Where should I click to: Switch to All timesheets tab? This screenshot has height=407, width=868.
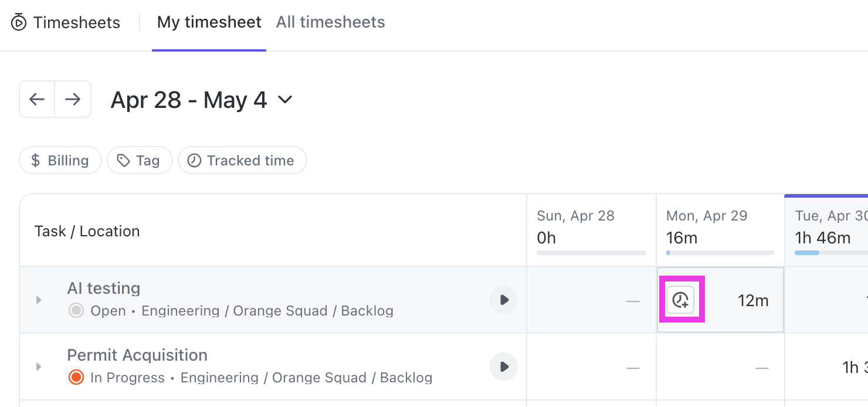click(x=330, y=23)
